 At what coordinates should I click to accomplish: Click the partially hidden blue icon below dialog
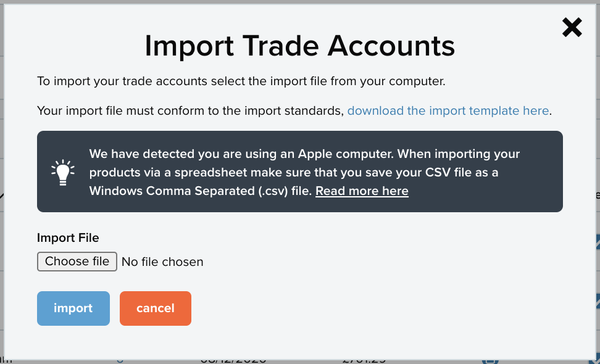click(x=490, y=361)
